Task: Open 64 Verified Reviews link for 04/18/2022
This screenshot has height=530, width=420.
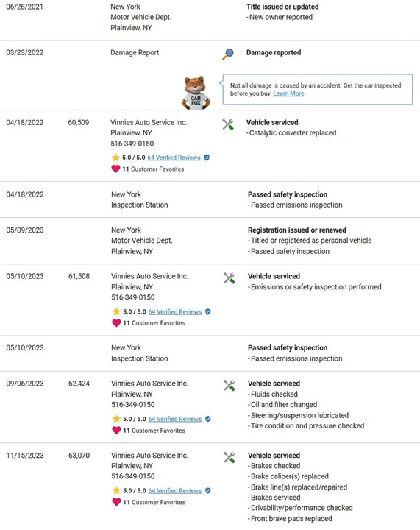Action: click(x=174, y=158)
